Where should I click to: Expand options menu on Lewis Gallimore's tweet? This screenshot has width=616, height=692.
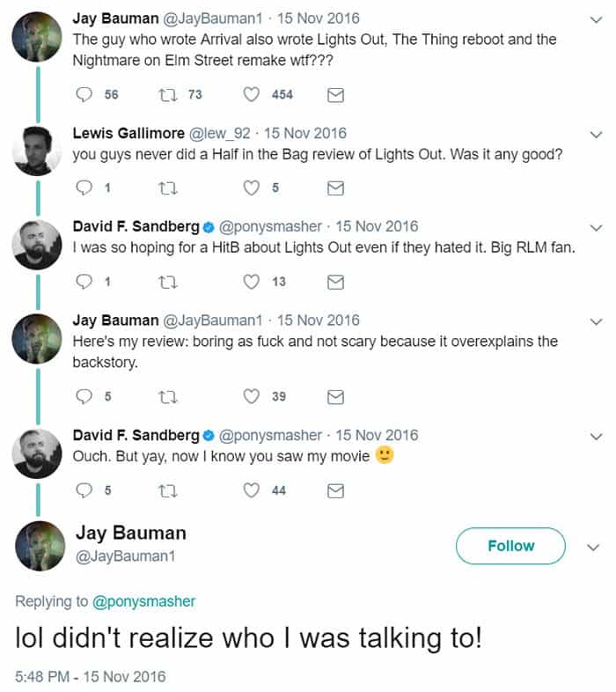click(x=596, y=135)
